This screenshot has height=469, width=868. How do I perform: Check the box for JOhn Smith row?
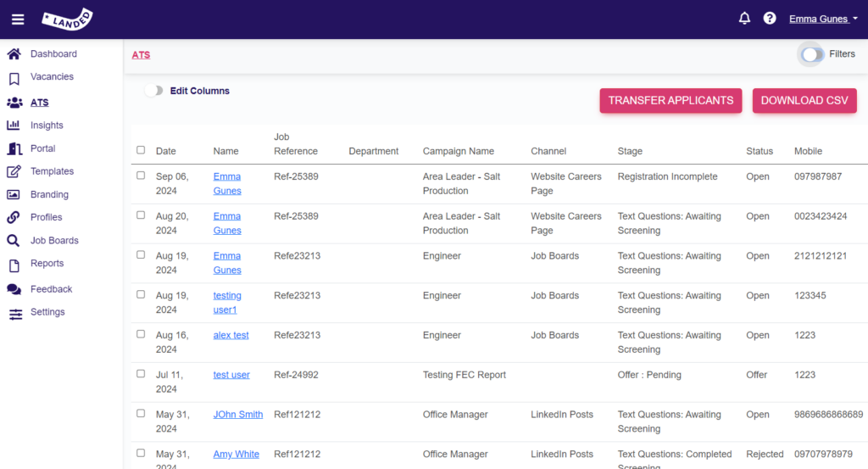click(141, 413)
